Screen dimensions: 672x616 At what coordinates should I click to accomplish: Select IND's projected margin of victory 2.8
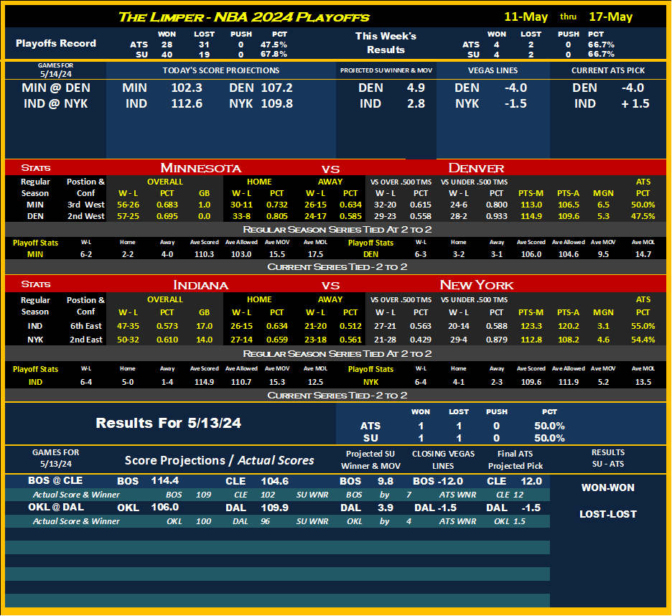(416, 103)
